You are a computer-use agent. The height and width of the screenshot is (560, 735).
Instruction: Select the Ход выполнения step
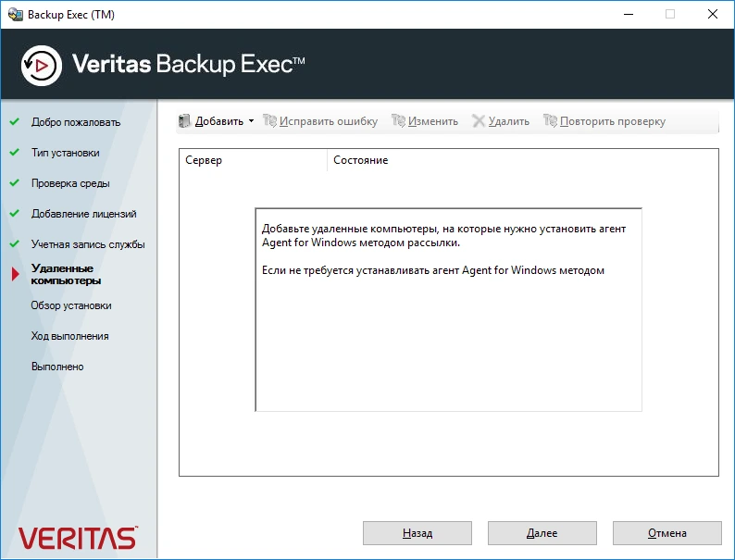[x=69, y=336]
